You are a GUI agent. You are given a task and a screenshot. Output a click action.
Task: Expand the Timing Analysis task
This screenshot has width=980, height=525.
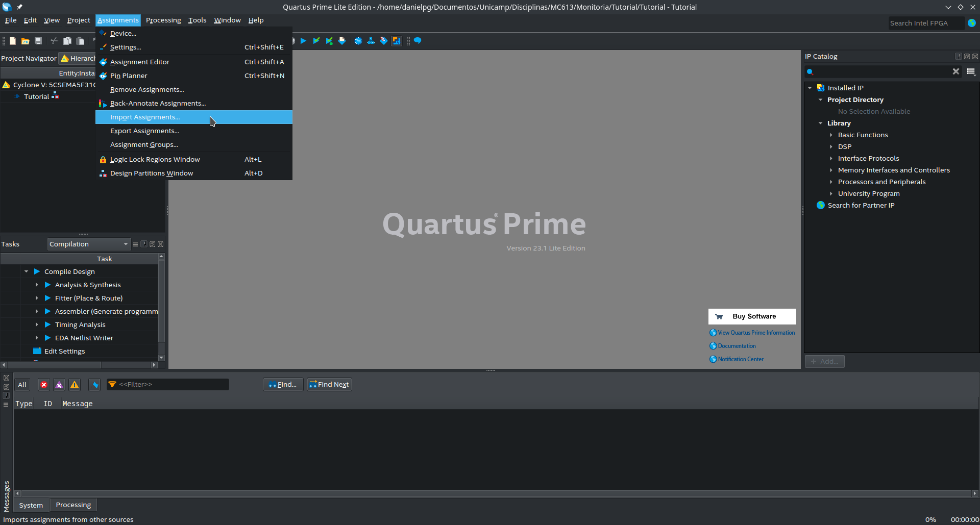[x=37, y=325]
